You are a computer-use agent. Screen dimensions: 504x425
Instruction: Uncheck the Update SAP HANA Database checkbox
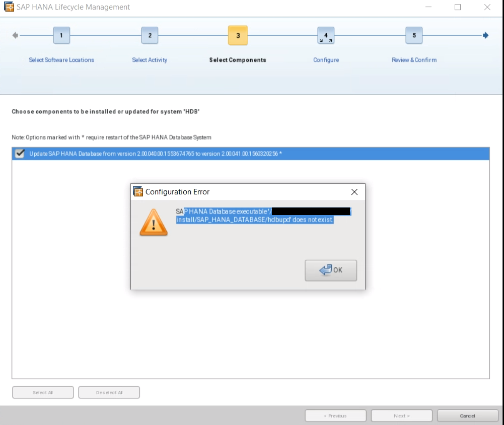20,154
